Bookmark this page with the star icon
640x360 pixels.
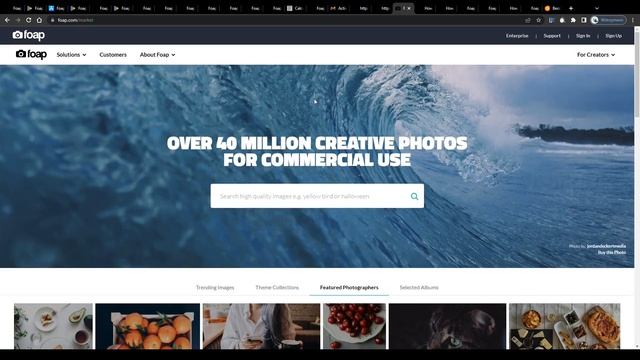point(539,20)
